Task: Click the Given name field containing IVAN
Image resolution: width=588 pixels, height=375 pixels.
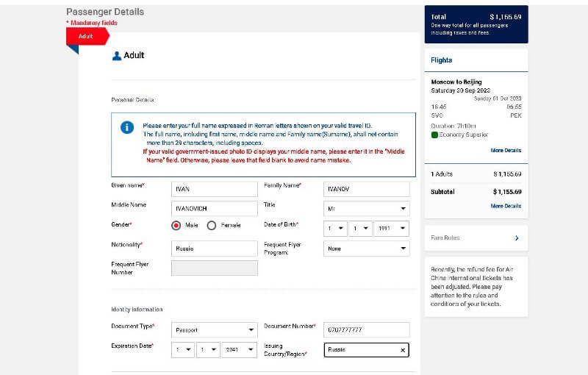Action: [214, 189]
